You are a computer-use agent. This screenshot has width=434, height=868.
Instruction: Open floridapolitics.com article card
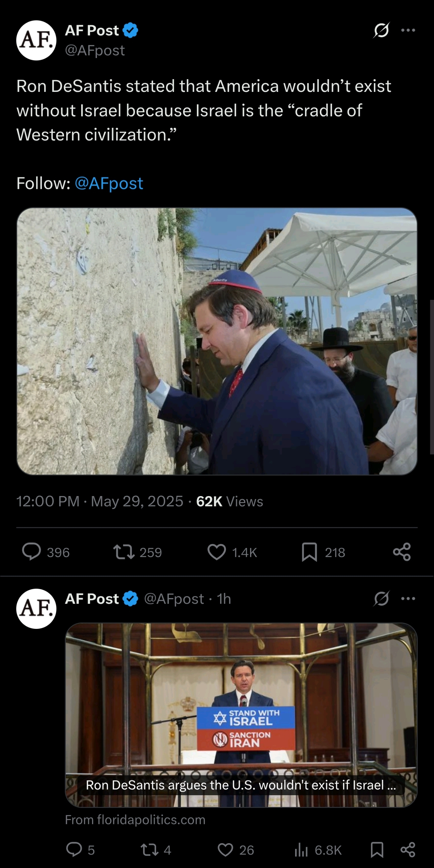tap(241, 715)
